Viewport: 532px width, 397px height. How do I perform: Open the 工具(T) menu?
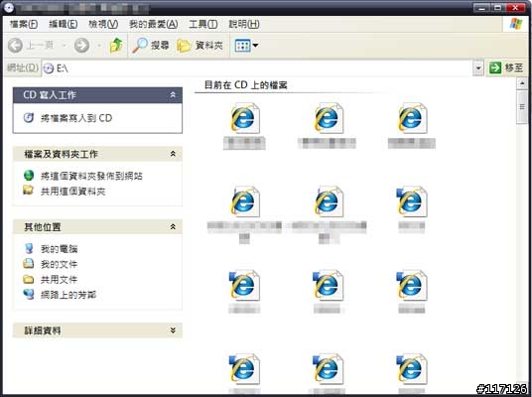(x=202, y=24)
